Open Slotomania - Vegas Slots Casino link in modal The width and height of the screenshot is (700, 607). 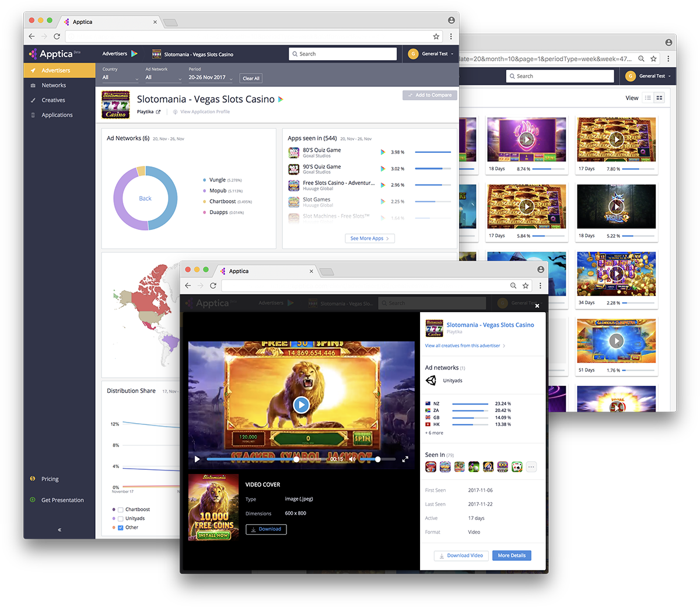pyautogui.click(x=490, y=325)
